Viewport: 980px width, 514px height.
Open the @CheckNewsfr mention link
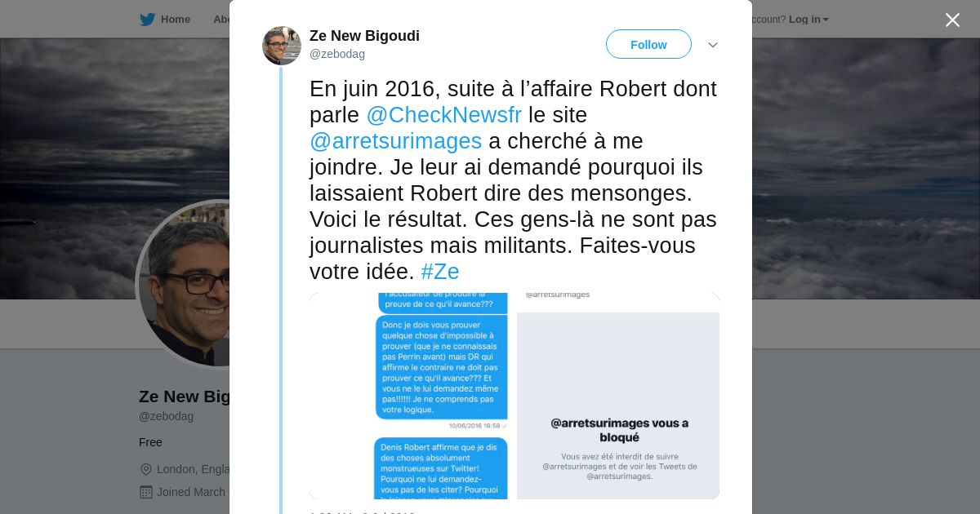click(x=443, y=114)
